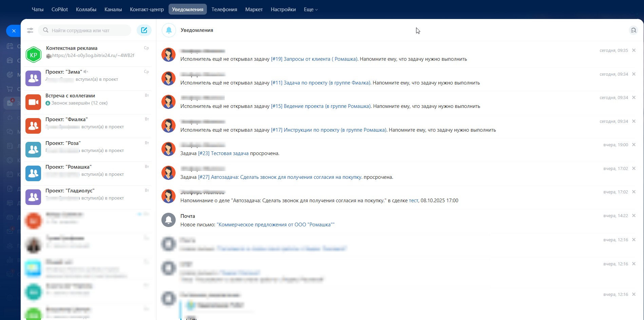Close the messenger with blue X button
This screenshot has height=320, width=644.
click(x=14, y=31)
